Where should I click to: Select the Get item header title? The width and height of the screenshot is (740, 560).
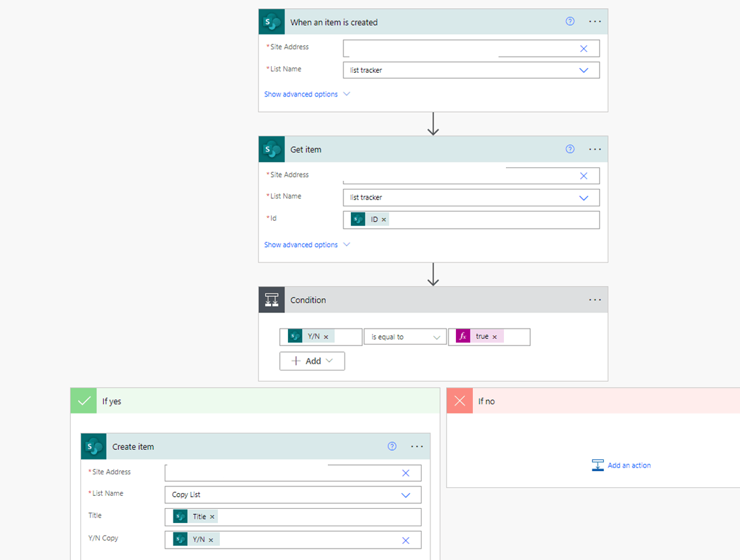click(x=306, y=150)
